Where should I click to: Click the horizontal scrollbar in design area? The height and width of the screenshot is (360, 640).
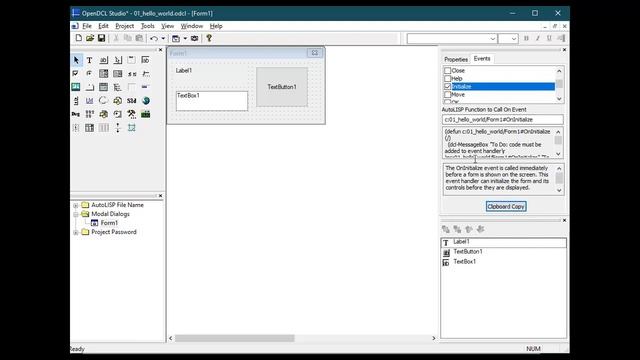click(234, 338)
